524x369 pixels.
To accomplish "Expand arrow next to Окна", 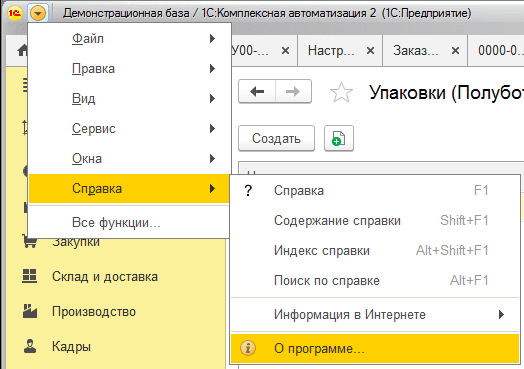I will tap(212, 158).
